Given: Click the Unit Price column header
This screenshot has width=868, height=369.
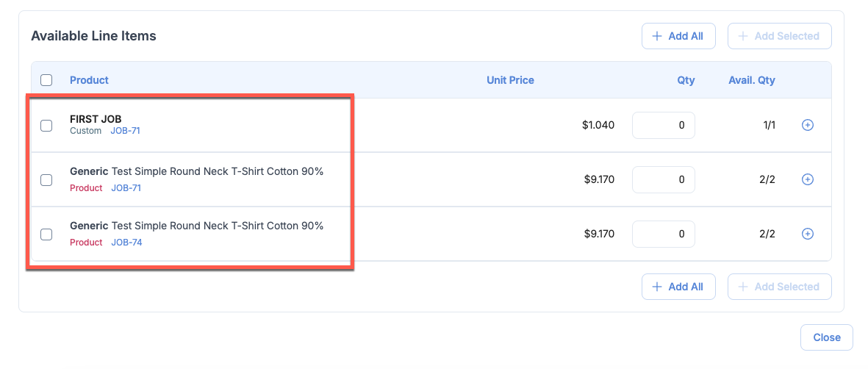Looking at the screenshot, I should pyautogui.click(x=510, y=80).
